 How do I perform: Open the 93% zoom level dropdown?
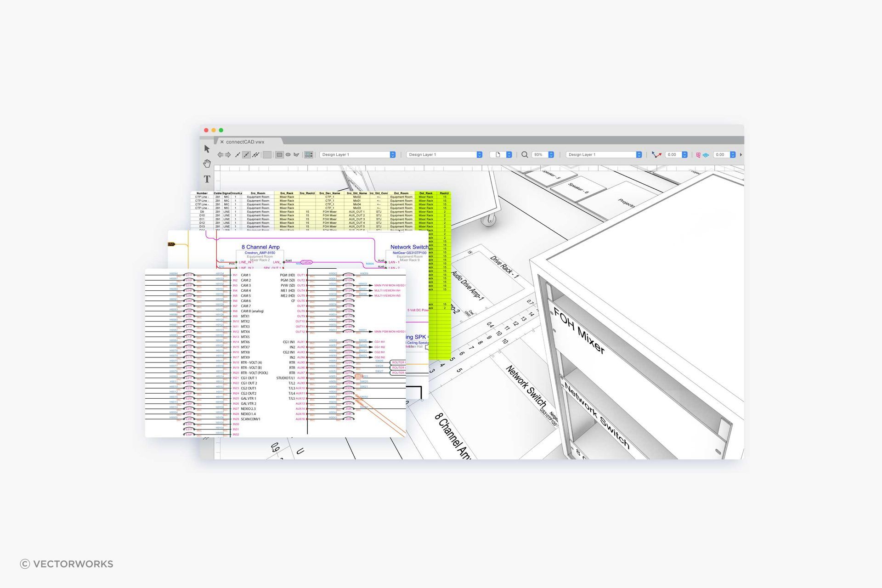543,155
